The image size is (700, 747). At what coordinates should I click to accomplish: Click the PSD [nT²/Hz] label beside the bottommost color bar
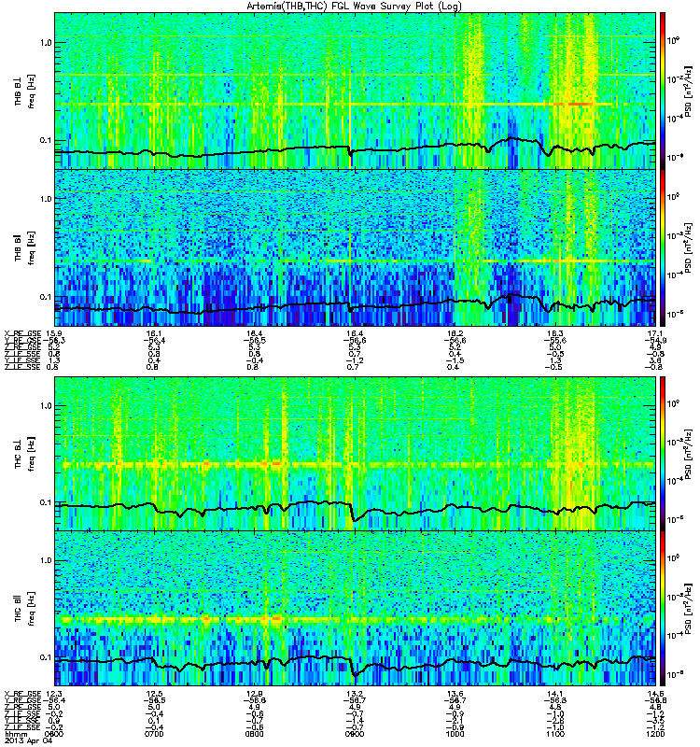click(x=688, y=609)
